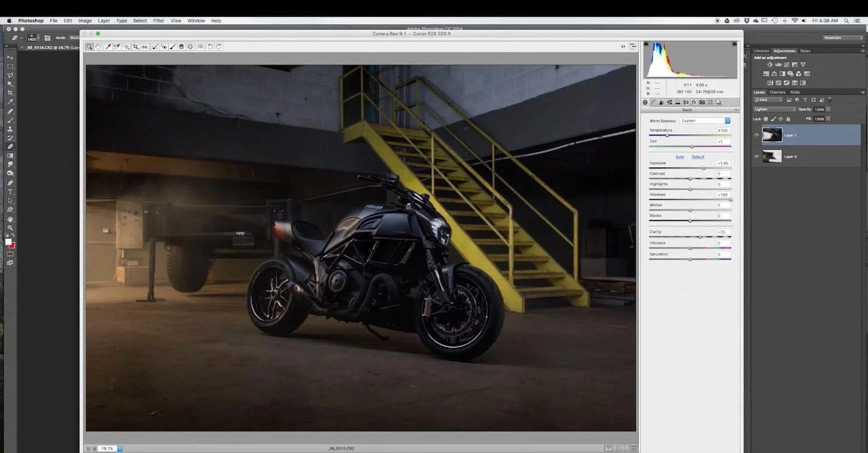
Task: Open the zoom level dropdown at bottom left
Action: (120, 448)
